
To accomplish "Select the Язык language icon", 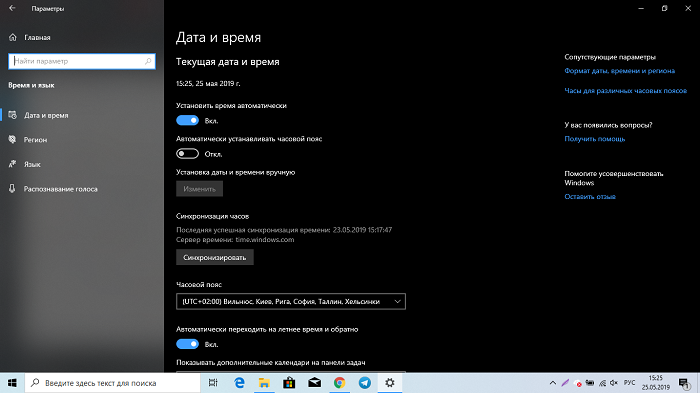I will tap(12, 164).
